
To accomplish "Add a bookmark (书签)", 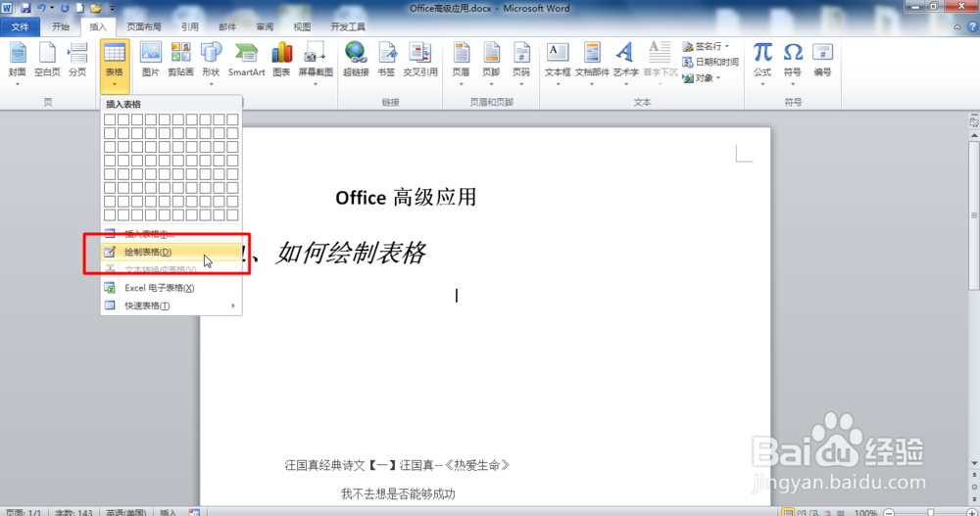I will pyautogui.click(x=386, y=60).
